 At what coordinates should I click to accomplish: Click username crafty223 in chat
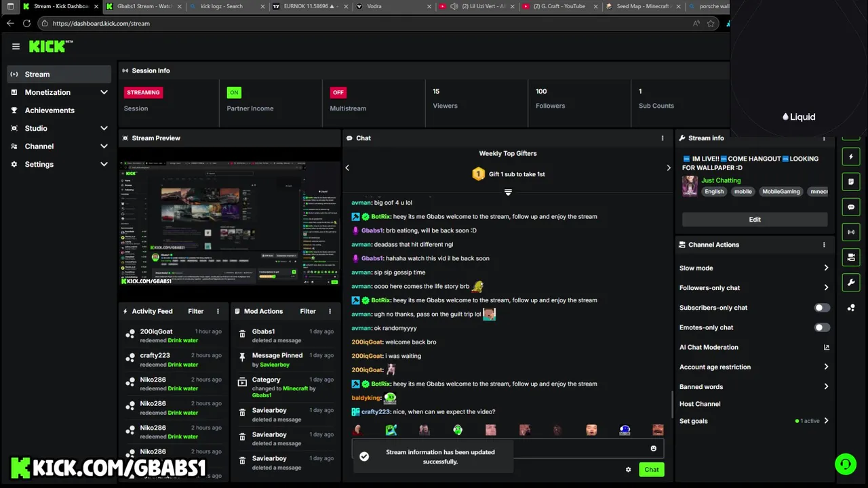(x=376, y=411)
